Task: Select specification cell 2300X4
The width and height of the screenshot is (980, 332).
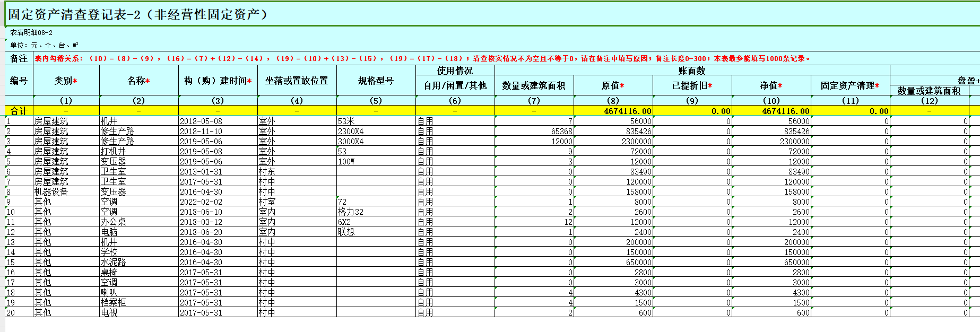Action: [376, 131]
